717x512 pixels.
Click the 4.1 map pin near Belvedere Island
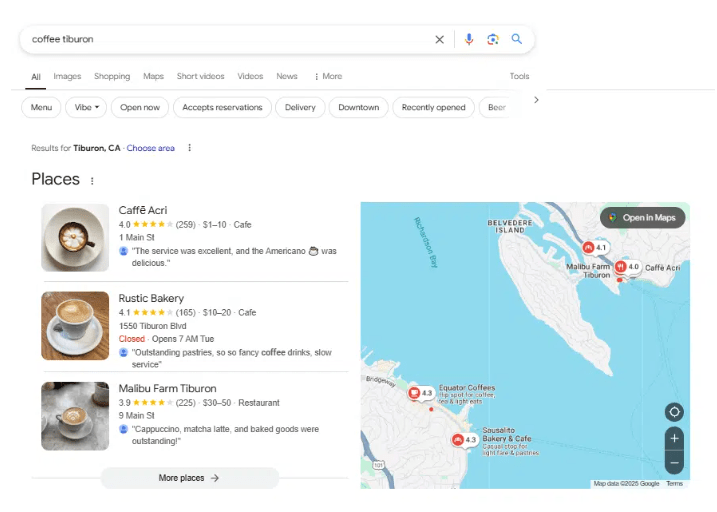(x=595, y=247)
